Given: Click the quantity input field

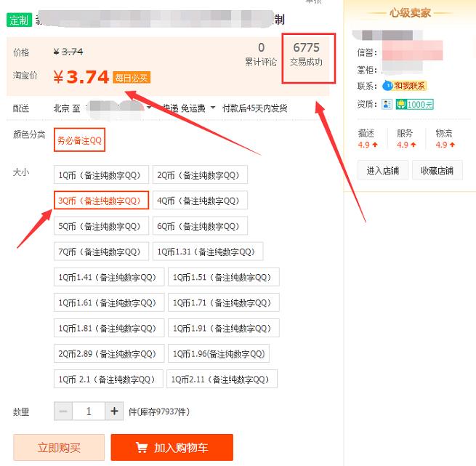Looking at the screenshot, I should coord(89,411).
